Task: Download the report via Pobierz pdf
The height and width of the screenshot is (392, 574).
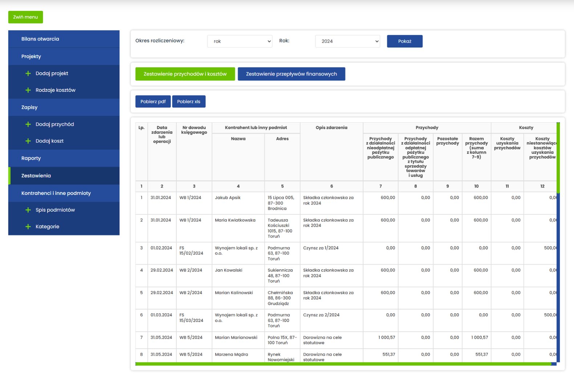Action: pyautogui.click(x=153, y=102)
